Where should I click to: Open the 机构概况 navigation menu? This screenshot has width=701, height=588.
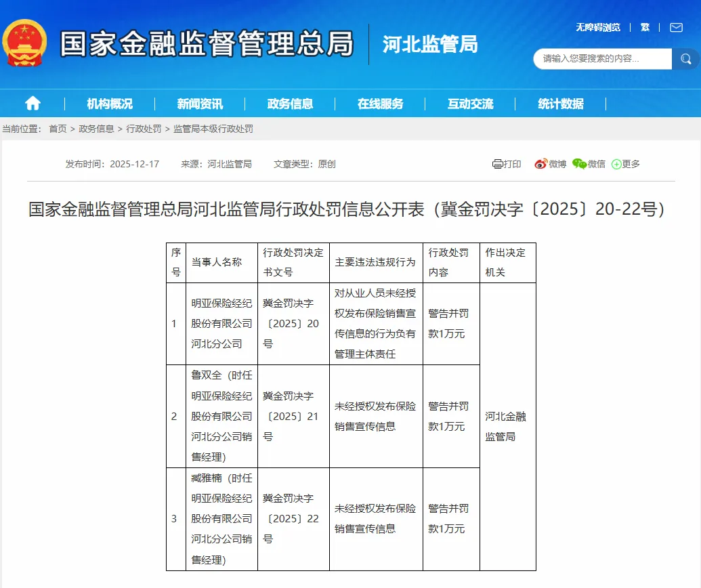point(110,102)
